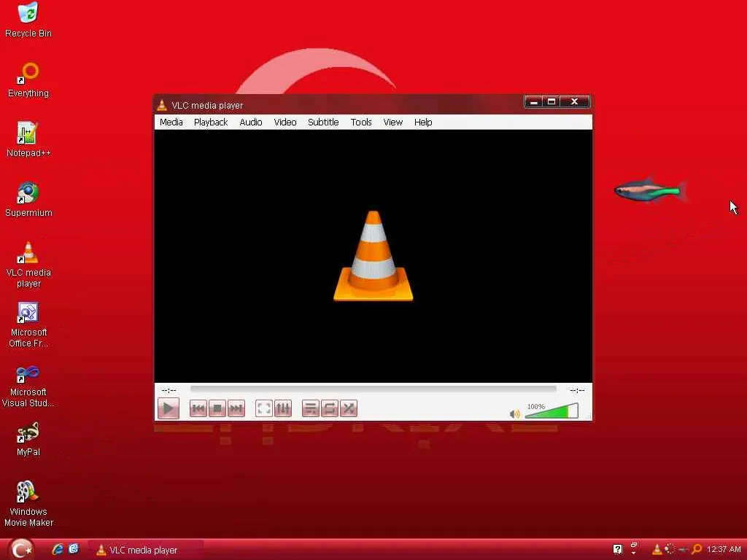Select the VLC media player desktop shortcut
747x560 pixels.
pyautogui.click(x=28, y=265)
